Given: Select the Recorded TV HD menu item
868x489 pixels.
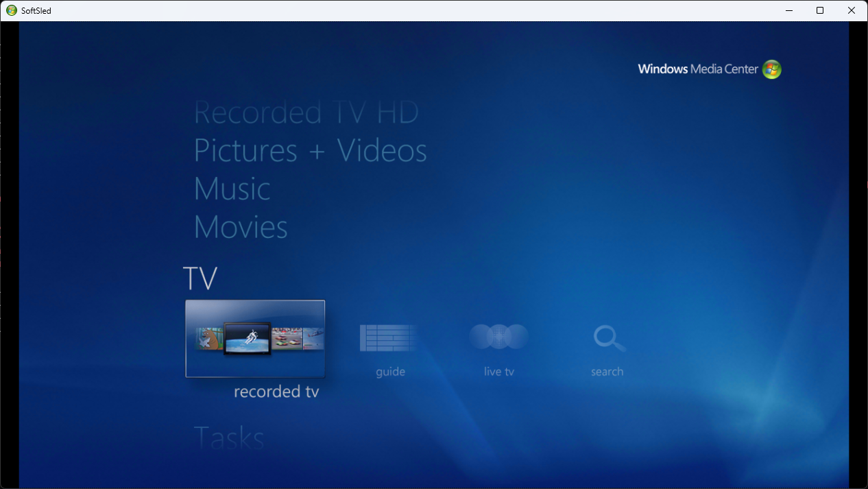Looking at the screenshot, I should pyautogui.click(x=306, y=113).
